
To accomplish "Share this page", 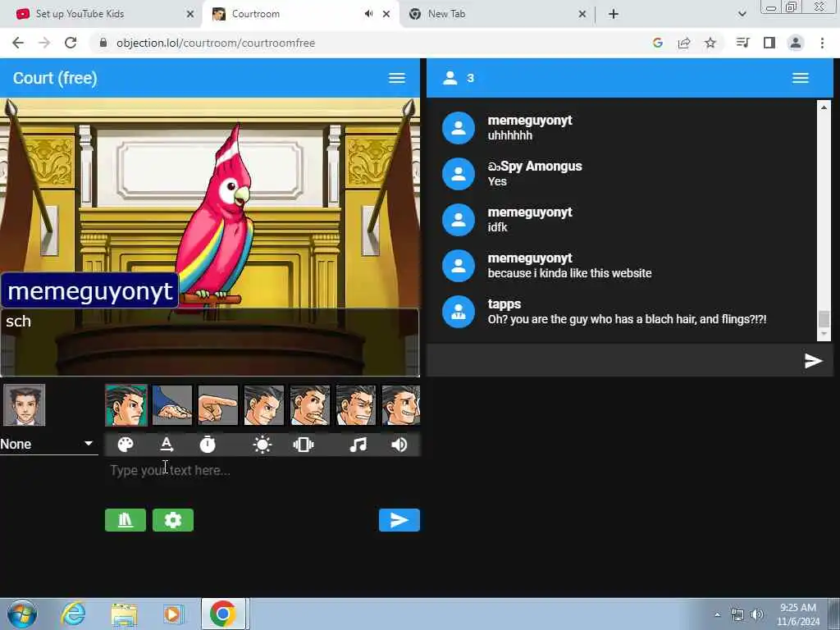I will [684, 43].
